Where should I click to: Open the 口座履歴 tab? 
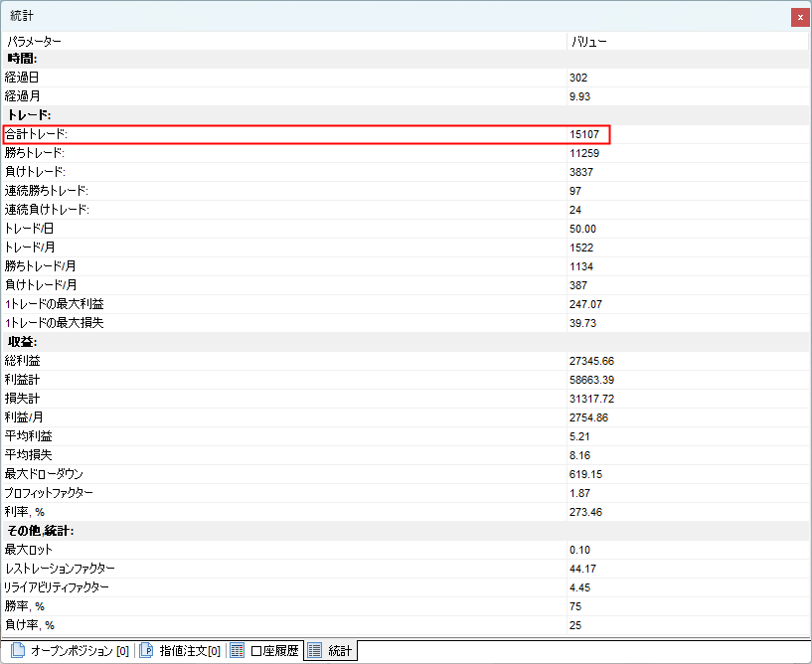coord(264,650)
